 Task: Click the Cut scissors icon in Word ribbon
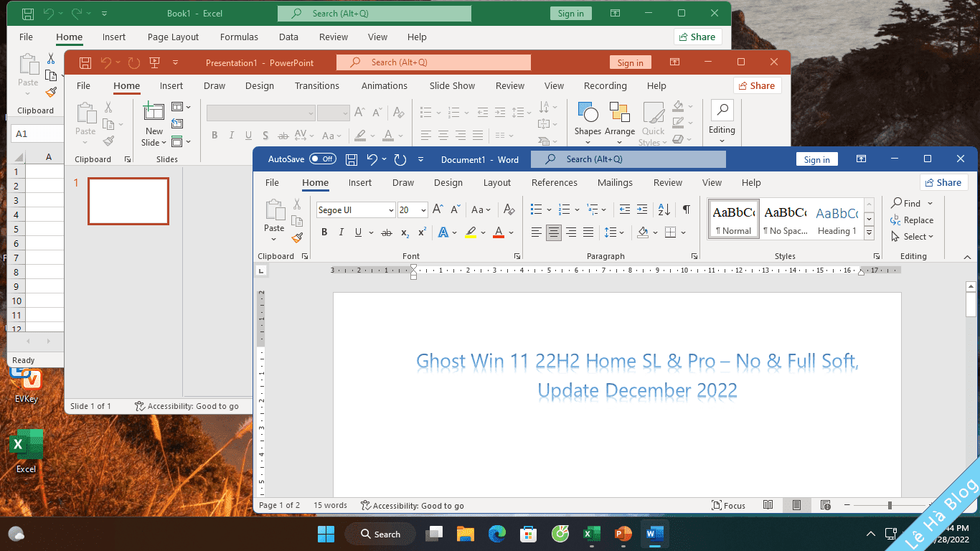coord(297,204)
